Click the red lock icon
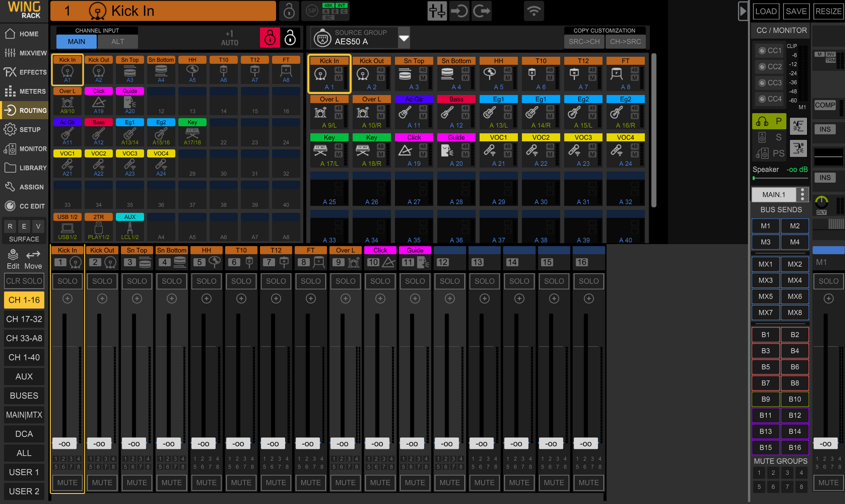The width and height of the screenshot is (845, 504). 270,38
